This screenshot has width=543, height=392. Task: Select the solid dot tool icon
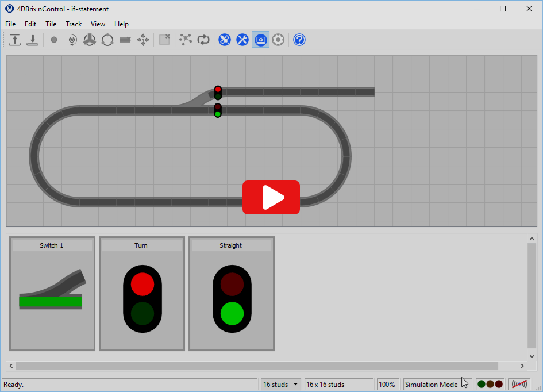[53, 40]
